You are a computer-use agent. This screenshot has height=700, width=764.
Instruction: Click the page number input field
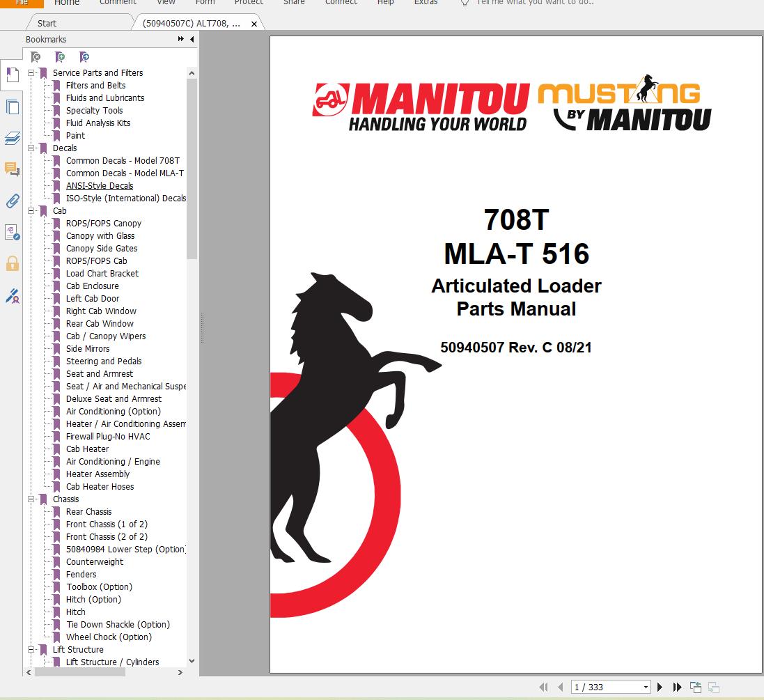(607, 687)
